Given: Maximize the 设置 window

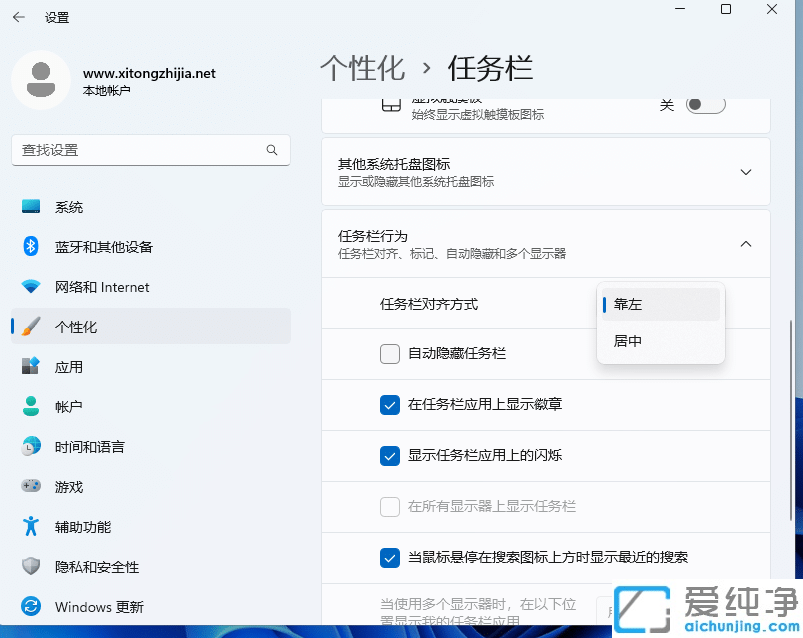Looking at the screenshot, I should pos(726,9).
